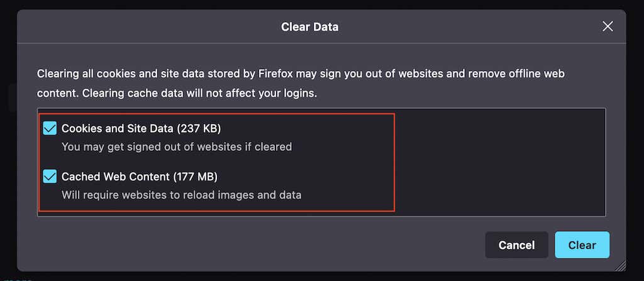
Task: Click empty footer area left of Cancel
Action: coord(252,245)
